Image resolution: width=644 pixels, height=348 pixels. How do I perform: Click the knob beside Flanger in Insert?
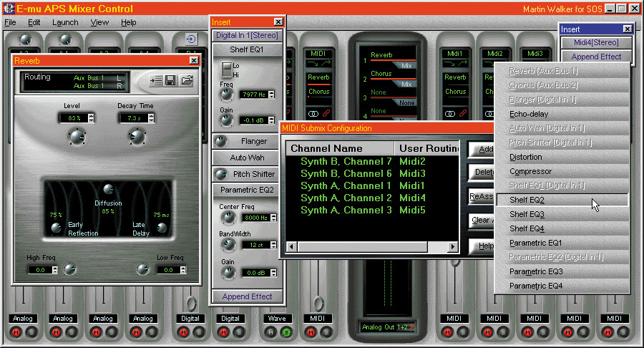click(221, 142)
